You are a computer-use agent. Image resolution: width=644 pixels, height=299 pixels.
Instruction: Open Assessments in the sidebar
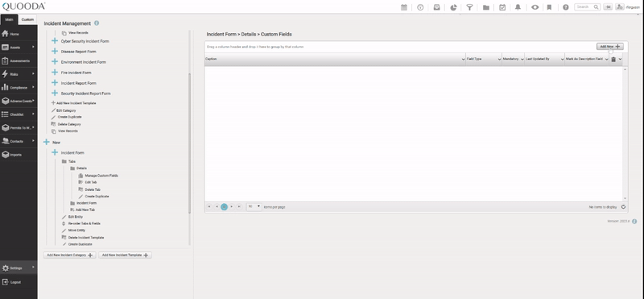coord(19,61)
